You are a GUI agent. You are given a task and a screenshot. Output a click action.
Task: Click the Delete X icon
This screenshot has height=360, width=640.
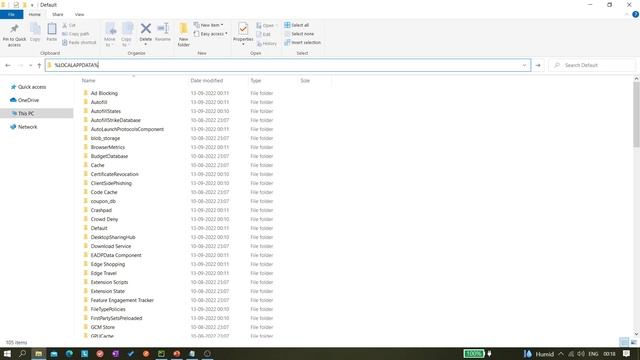[x=146, y=29]
